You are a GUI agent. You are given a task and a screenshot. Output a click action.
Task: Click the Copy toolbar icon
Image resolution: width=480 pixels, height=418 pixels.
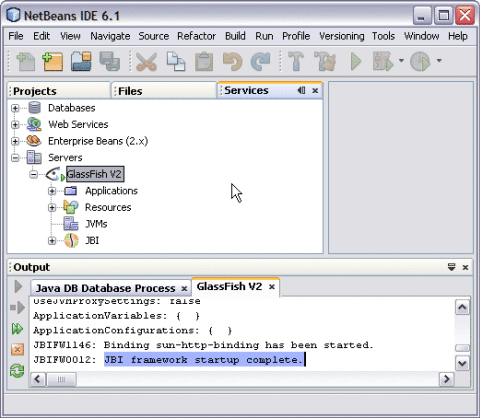(x=176, y=61)
